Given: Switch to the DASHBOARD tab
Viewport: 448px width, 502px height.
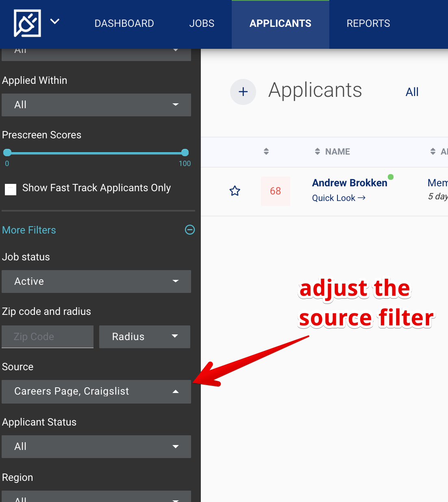Looking at the screenshot, I should [x=124, y=23].
